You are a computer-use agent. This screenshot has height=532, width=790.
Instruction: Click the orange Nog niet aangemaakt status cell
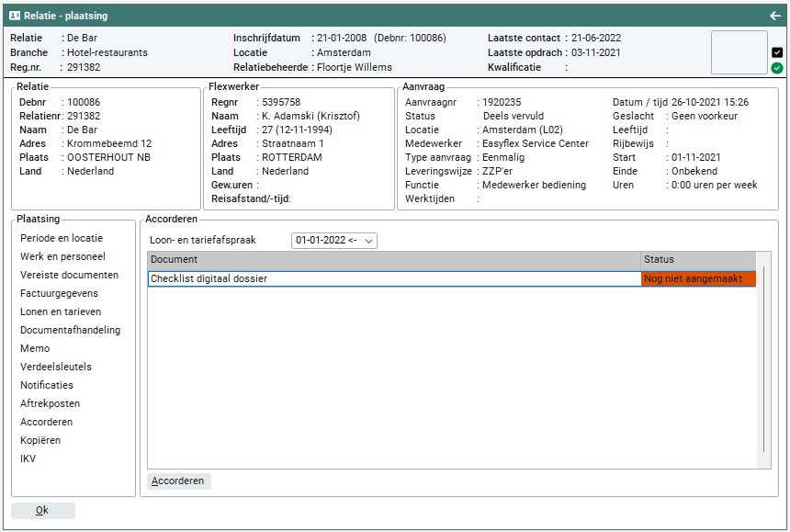point(697,278)
